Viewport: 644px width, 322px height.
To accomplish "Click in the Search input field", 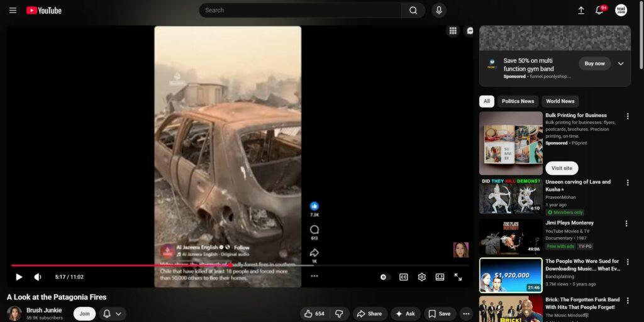I will 301,10.
